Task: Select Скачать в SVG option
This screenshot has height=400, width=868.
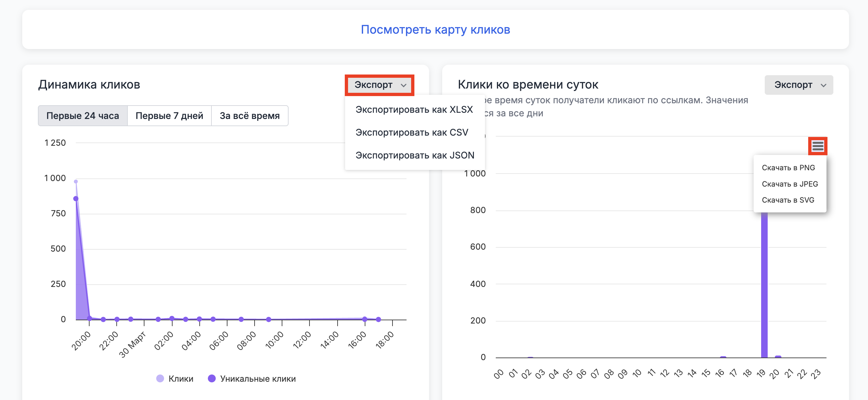Action: click(x=788, y=200)
